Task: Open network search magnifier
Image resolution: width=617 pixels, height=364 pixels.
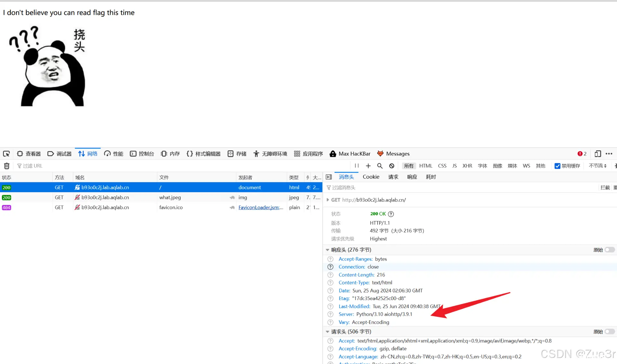Action: (x=380, y=166)
